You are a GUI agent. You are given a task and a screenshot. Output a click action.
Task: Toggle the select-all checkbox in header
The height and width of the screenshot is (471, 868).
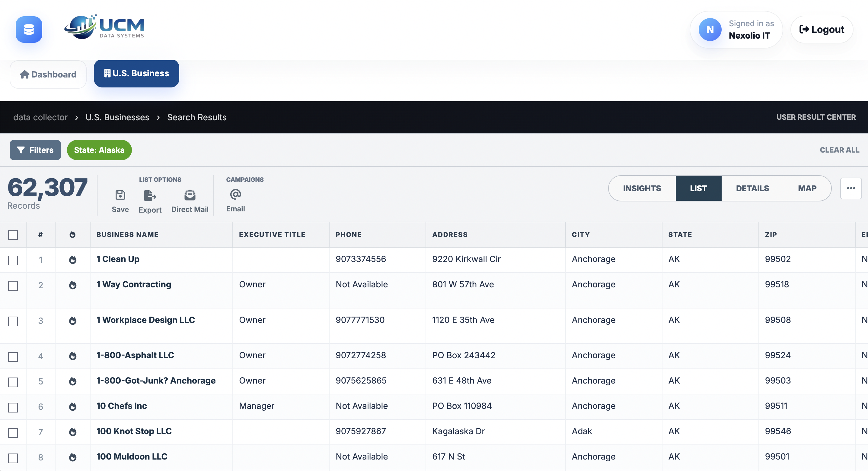(x=13, y=235)
